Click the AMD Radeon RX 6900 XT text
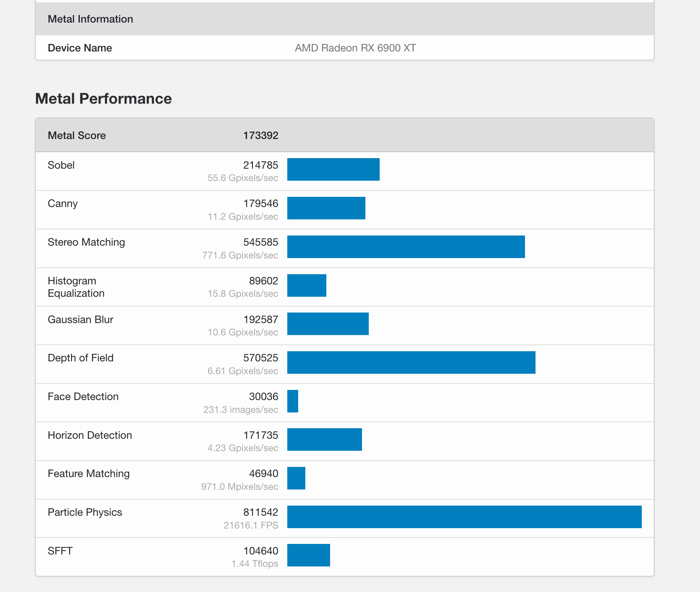This screenshot has width=700, height=592. 355,48
